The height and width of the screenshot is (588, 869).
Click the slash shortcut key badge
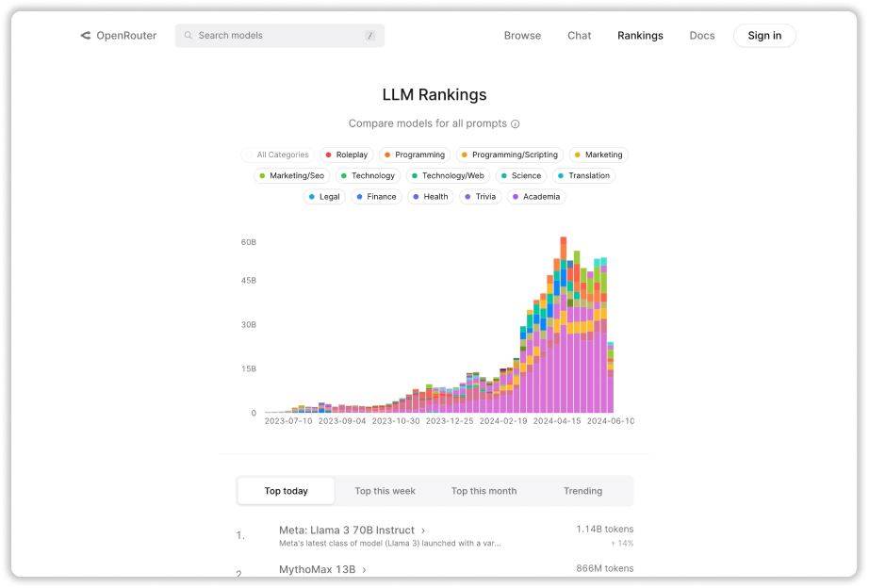click(369, 36)
